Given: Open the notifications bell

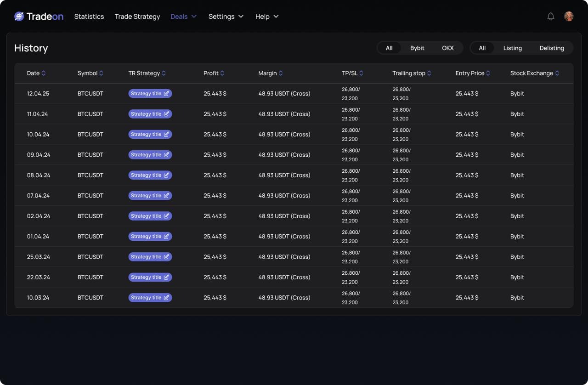Looking at the screenshot, I should point(551,17).
